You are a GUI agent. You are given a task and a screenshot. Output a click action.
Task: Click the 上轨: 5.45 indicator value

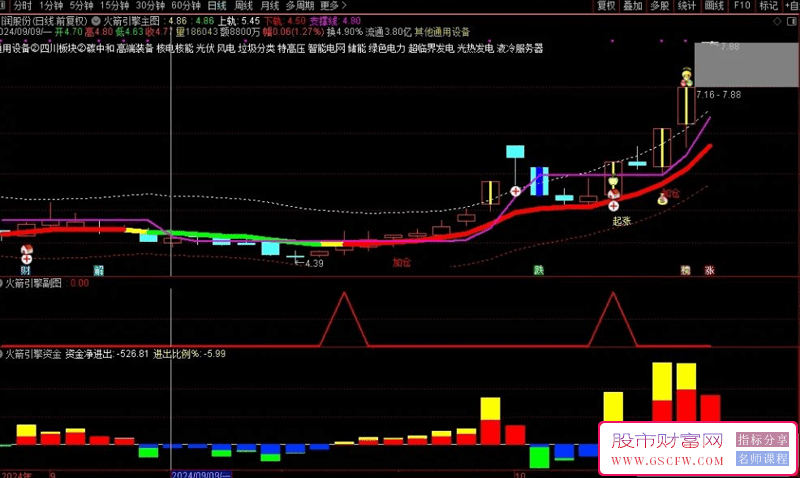point(239,21)
